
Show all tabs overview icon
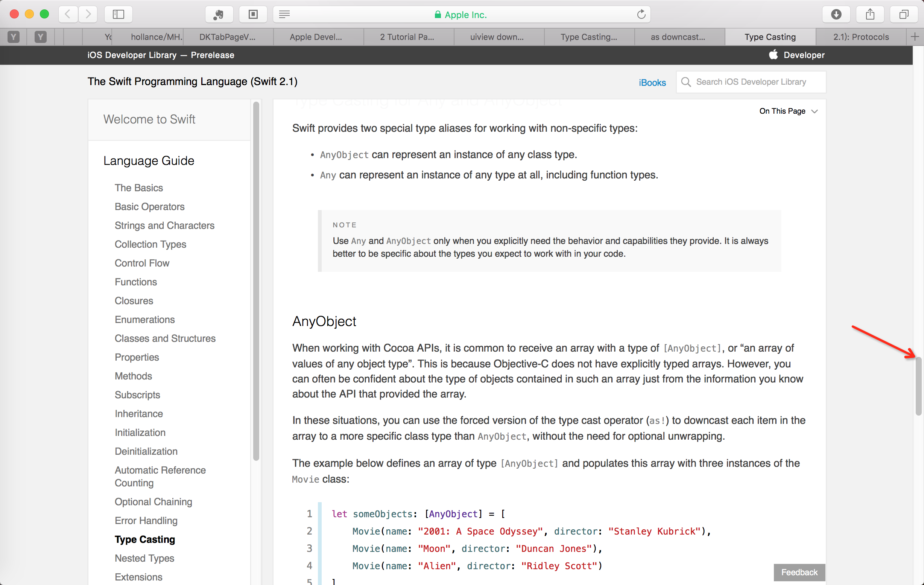pyautogui.click(x=904, y=14)
